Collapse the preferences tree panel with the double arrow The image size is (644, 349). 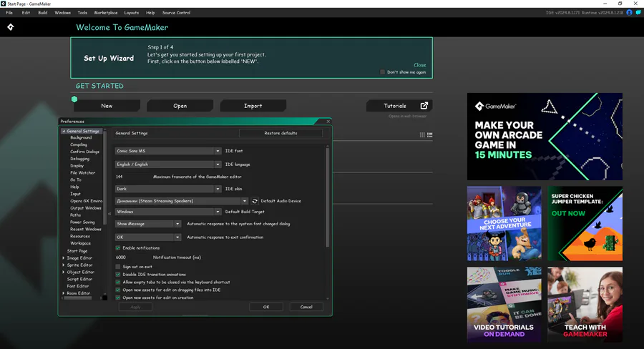109,214
